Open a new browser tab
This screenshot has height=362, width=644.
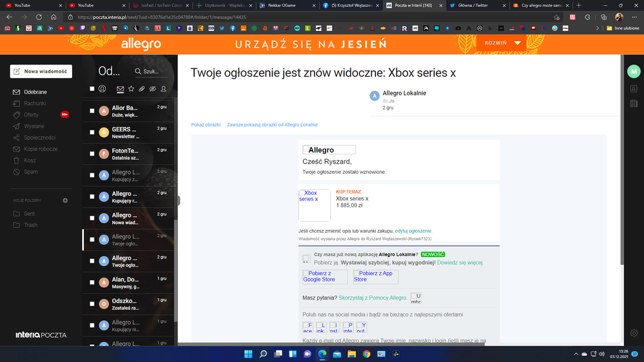tap(579, 5)
